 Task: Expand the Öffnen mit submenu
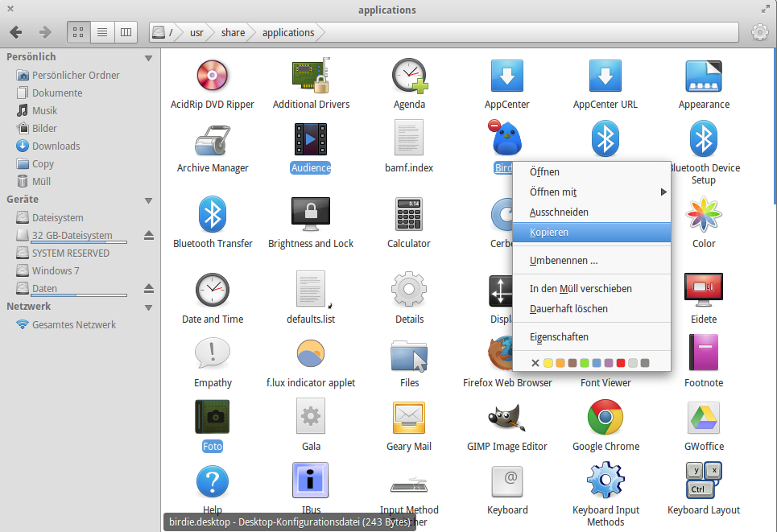click(592, 192)
